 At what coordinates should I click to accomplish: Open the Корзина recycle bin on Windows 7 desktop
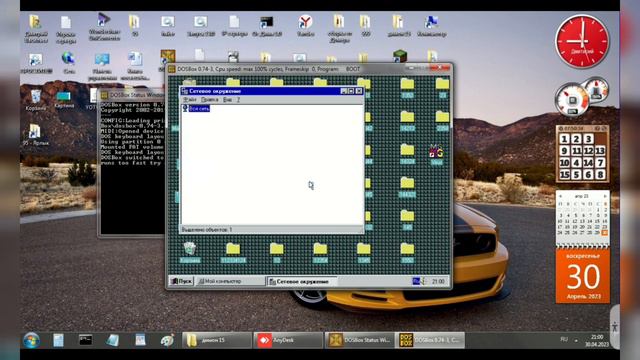36,100
